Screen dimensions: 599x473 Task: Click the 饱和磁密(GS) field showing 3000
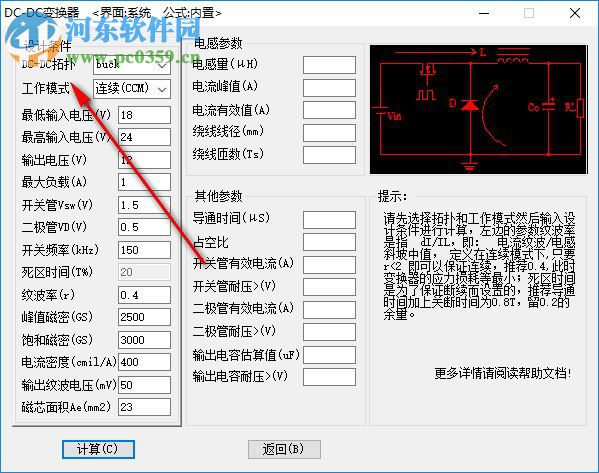click(x=144, y=340)
